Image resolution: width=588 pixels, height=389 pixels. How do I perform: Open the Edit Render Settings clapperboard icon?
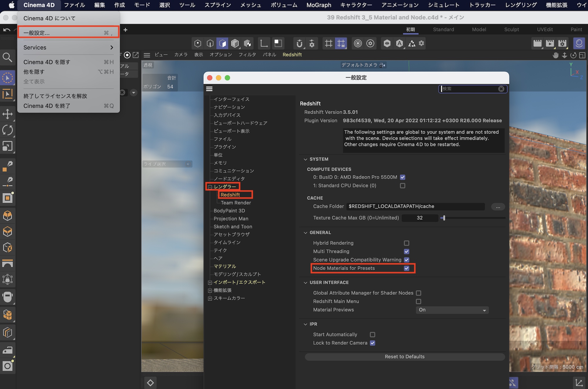(x=562, y=43)
